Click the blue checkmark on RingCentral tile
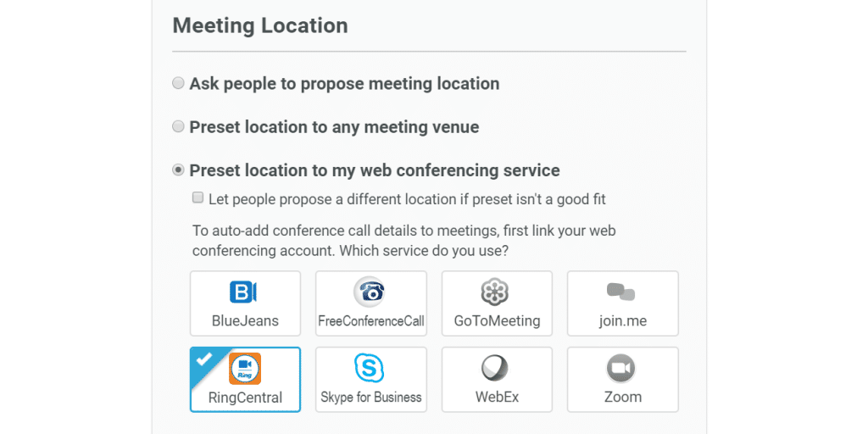 pos(203,359)
